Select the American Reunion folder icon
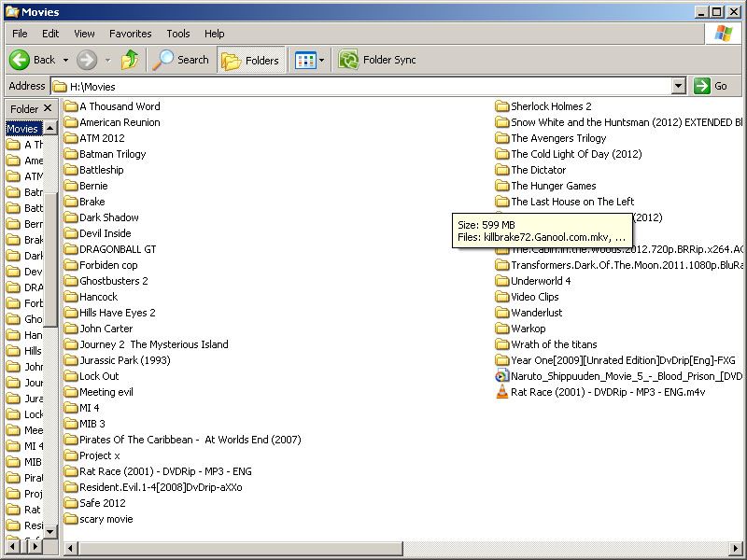The height and width of the screenshot is (560, 747). pos(71,122)
